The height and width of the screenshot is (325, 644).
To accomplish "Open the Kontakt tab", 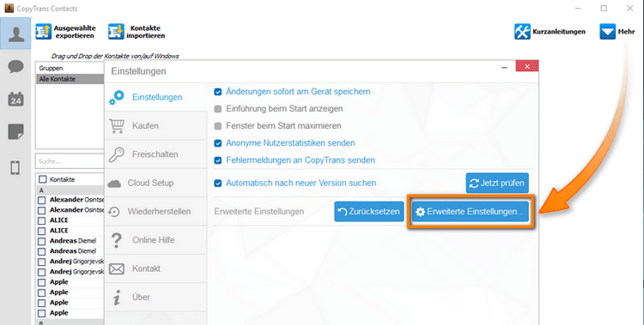I will coord(155,268).
